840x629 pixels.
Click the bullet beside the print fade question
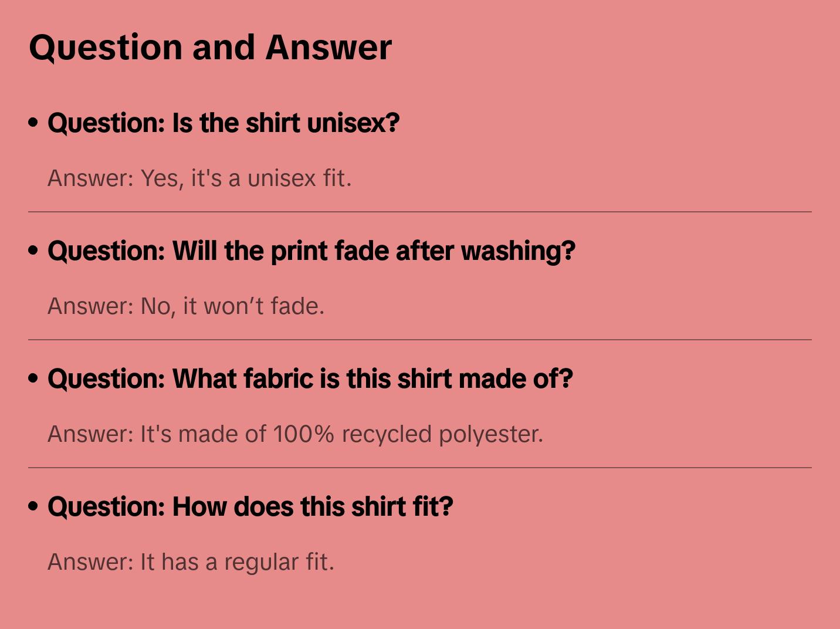point(33,251)
